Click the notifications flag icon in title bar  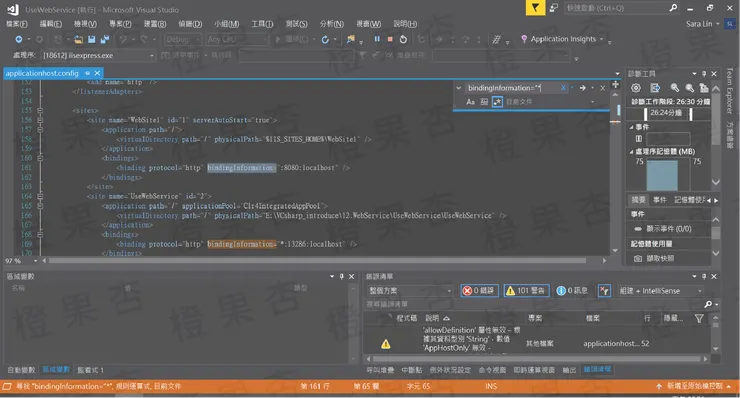coord(535,8)
